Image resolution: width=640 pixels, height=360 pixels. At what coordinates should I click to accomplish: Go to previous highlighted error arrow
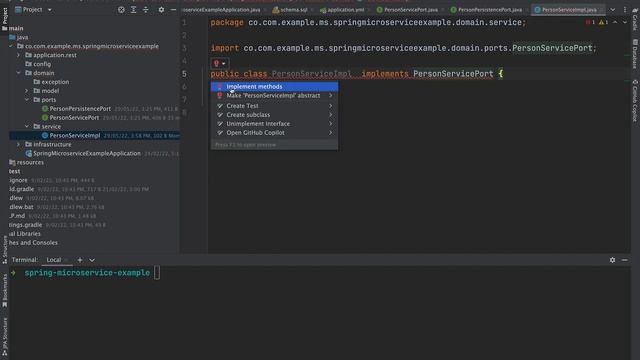pos(615,22)
